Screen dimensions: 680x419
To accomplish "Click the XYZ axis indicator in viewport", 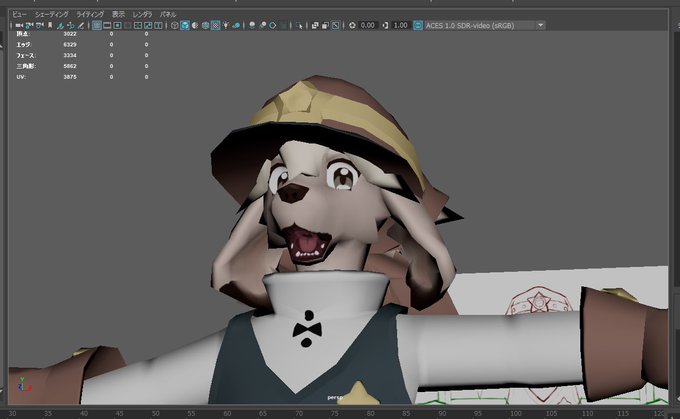I will [24, 384].
